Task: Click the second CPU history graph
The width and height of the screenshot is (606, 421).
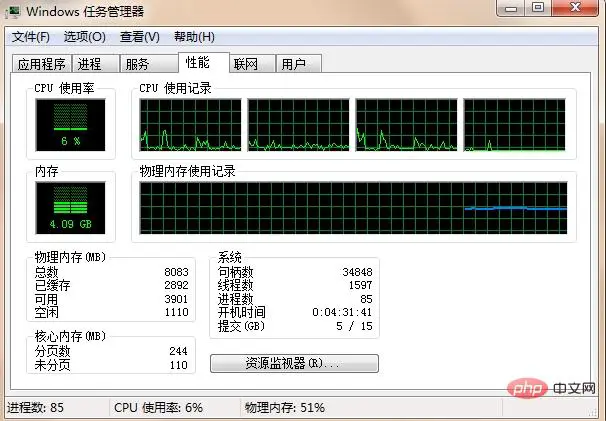Action: (298, 124)
